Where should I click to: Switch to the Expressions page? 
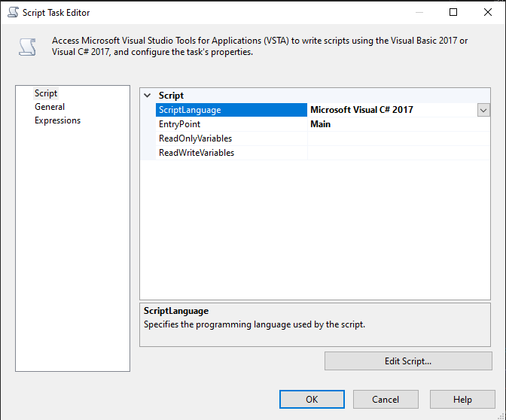(57, 120)
